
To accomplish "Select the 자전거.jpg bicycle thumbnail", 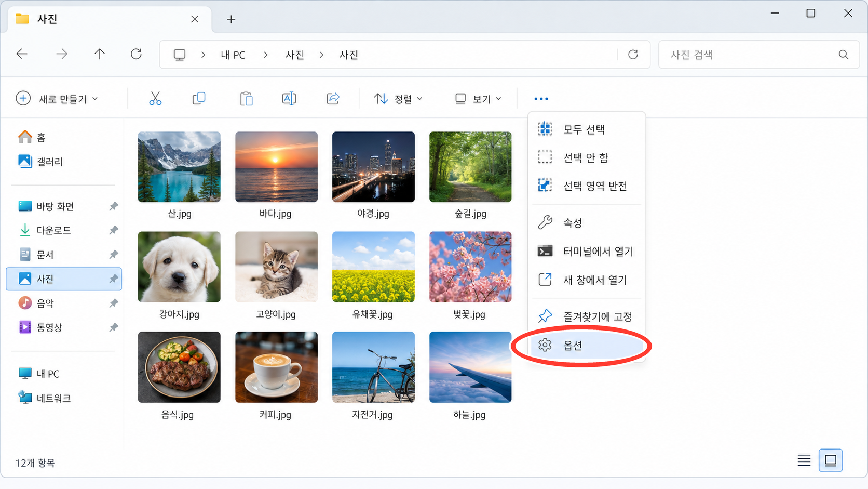I will (373, 367).
